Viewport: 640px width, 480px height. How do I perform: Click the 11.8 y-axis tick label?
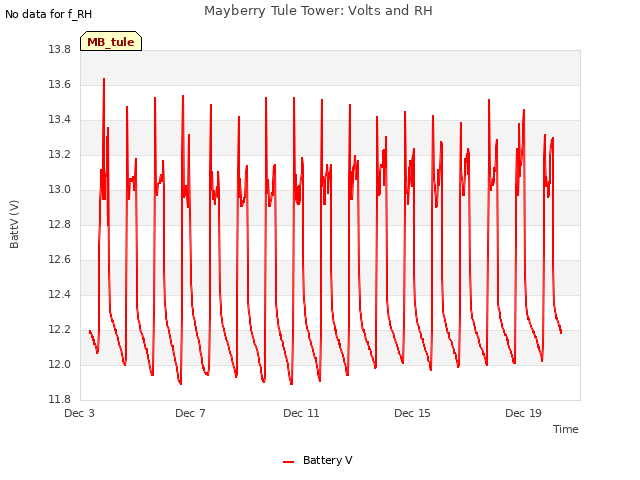60,399
